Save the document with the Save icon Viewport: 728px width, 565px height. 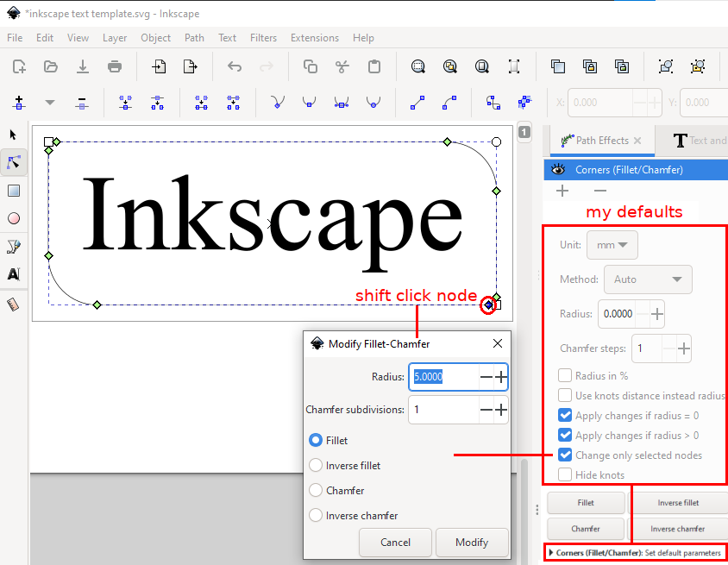point(83,67)
